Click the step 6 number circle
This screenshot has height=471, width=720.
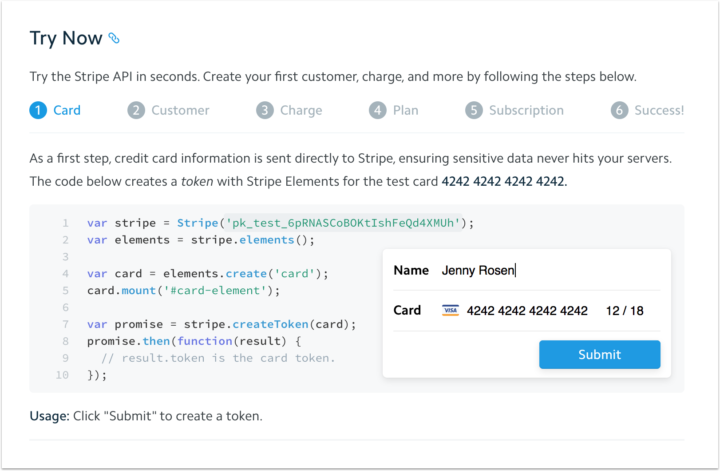click(619, 110)
